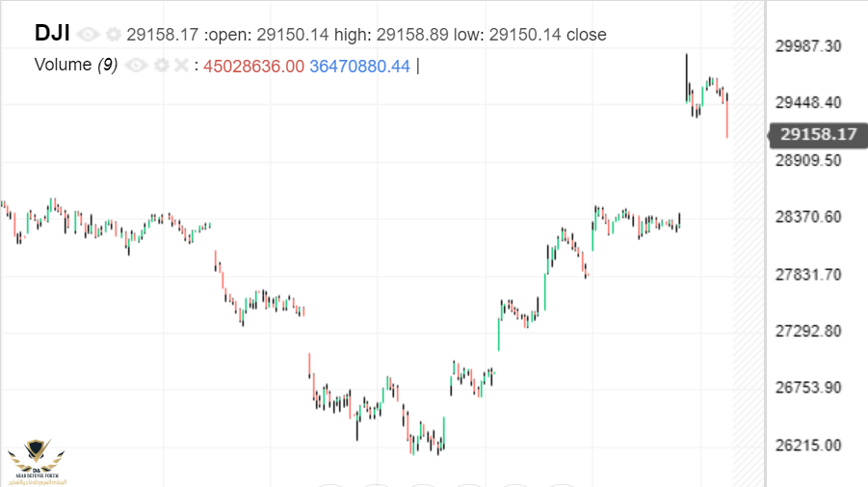868x487 pixels.
Task: Select the Volume (9) indicator label
Action: pyautogui.click(x=76, y=65)
